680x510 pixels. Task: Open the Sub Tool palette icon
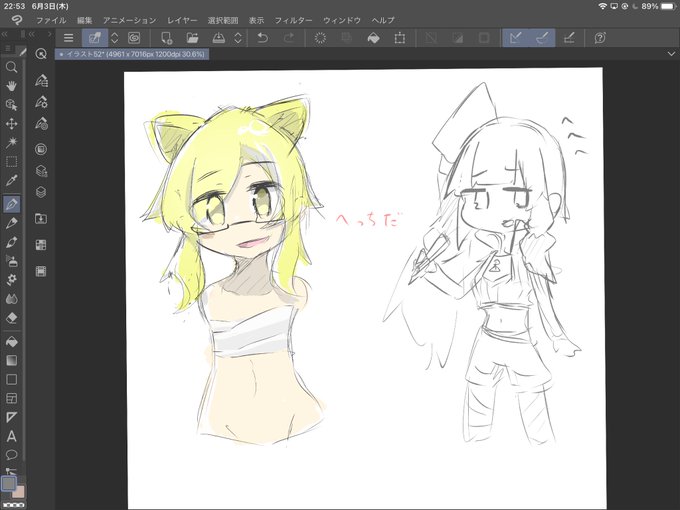pyautogui.click(x=41, y=81)
